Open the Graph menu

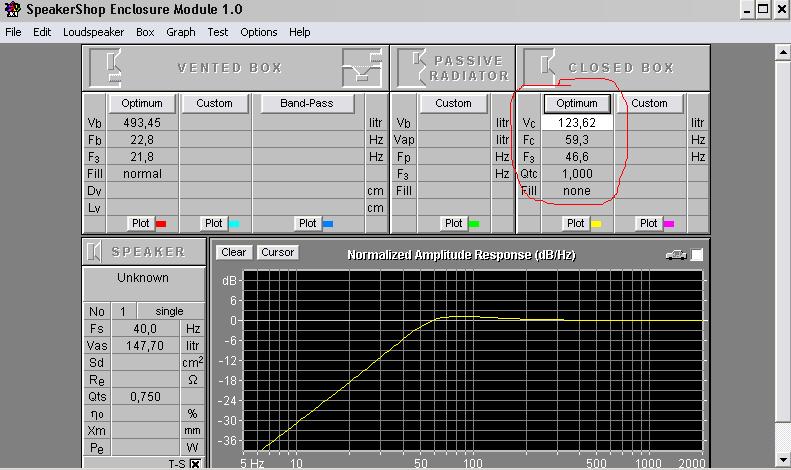click(181, 32)
